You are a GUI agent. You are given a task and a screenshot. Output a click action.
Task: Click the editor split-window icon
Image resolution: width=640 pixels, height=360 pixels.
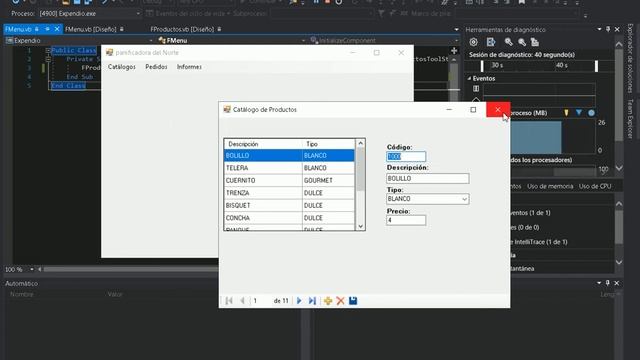click(x=454, y=51)
